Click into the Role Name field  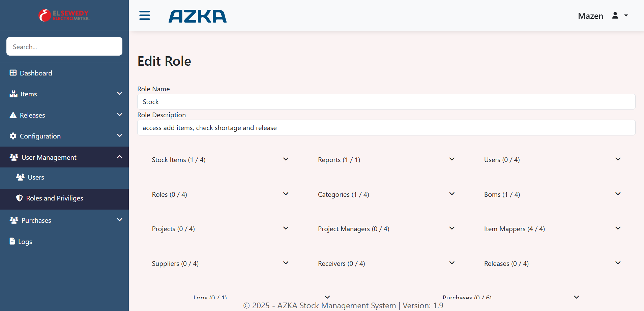[x=386, y=102]
